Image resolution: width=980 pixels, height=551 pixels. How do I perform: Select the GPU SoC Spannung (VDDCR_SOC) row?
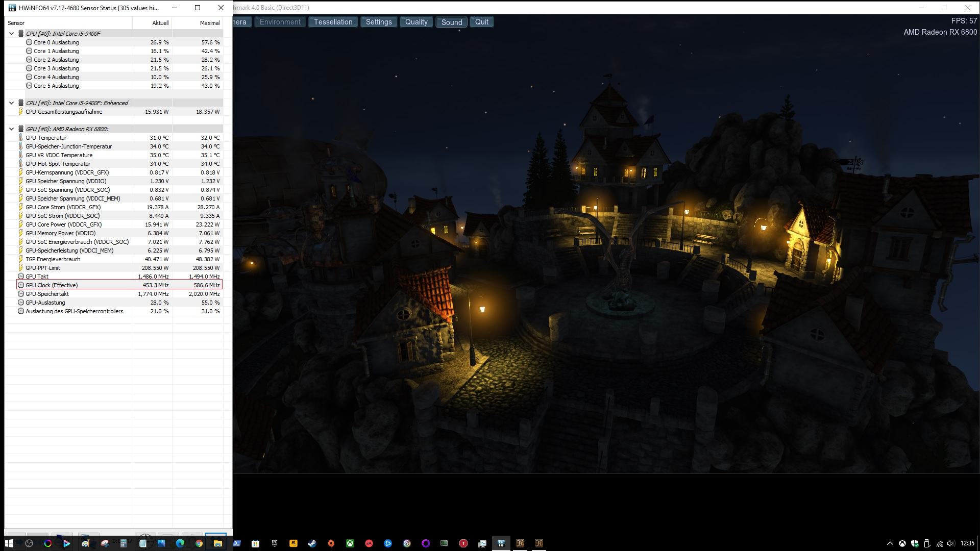[x=119, y=190]
